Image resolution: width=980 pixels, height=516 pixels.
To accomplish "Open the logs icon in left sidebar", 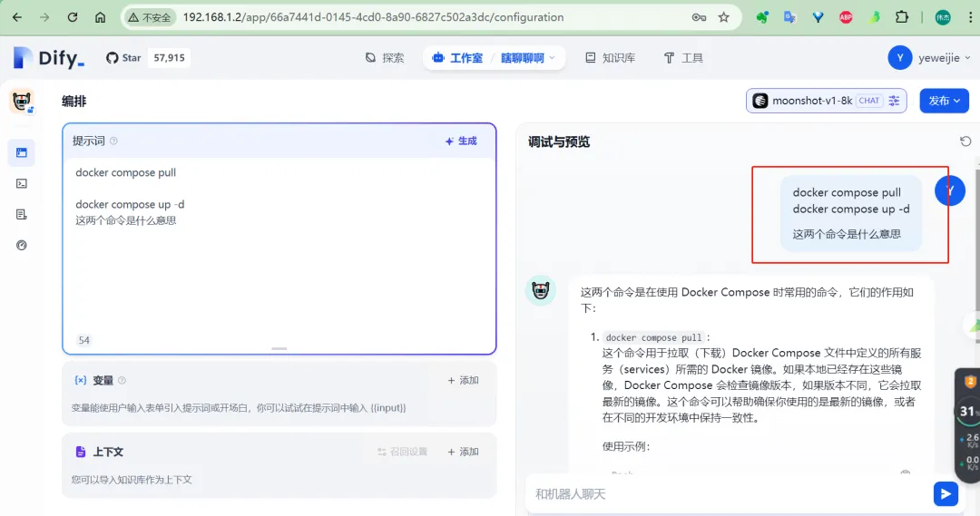I will (x=22, y=214).
